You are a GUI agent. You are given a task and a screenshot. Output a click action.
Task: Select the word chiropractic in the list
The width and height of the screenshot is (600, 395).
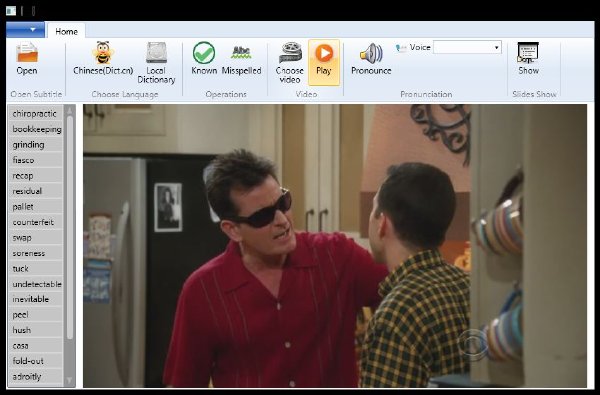tap(36, 114)
